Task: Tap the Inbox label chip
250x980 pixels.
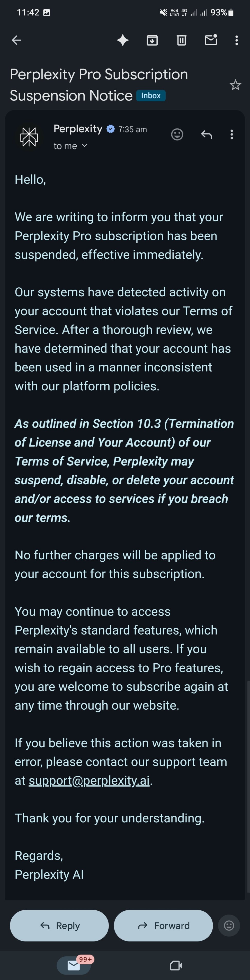Action: 150,96
